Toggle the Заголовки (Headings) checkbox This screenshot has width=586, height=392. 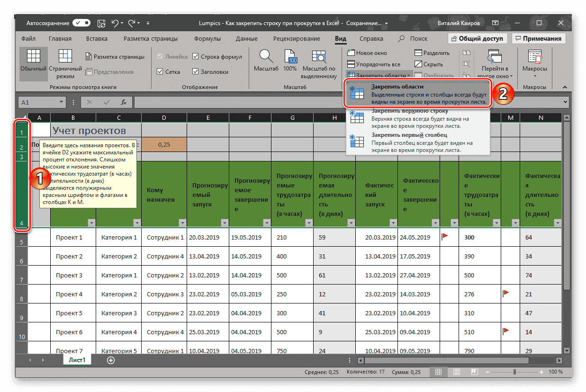(x=196, y=71)
